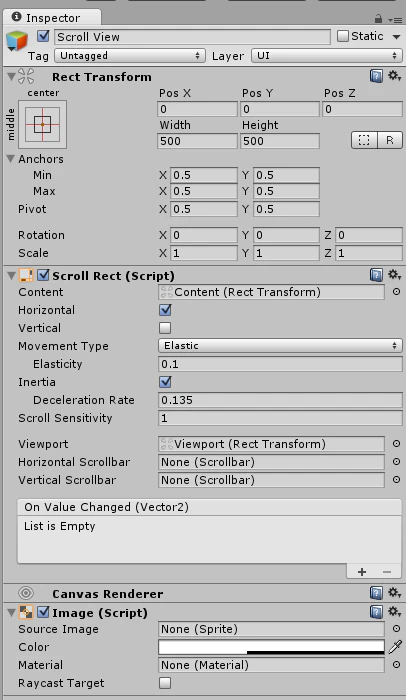Edit Scale X value field
Image resolution: width=406 pixels, height=700 pixels.
coord(204,253)
